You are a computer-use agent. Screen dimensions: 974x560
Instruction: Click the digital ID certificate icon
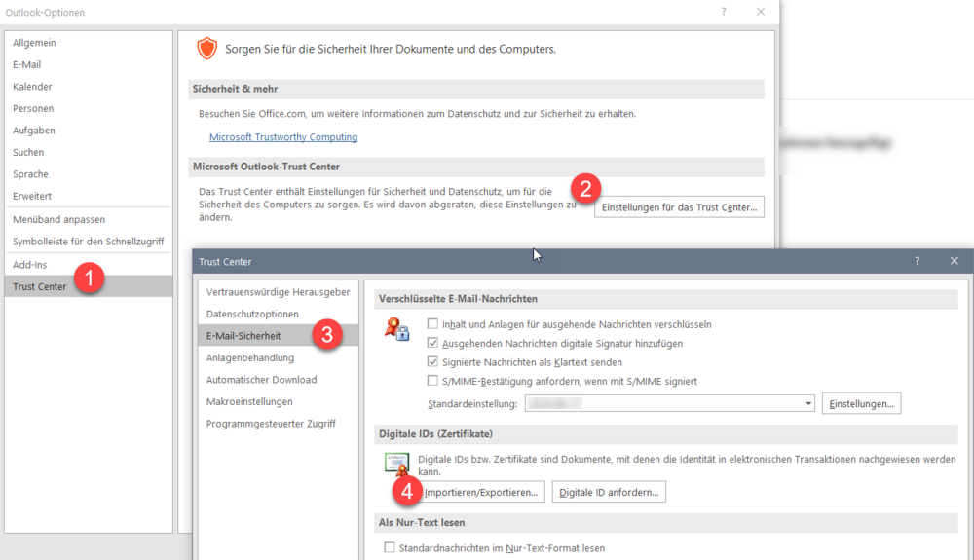coord(396,464)
